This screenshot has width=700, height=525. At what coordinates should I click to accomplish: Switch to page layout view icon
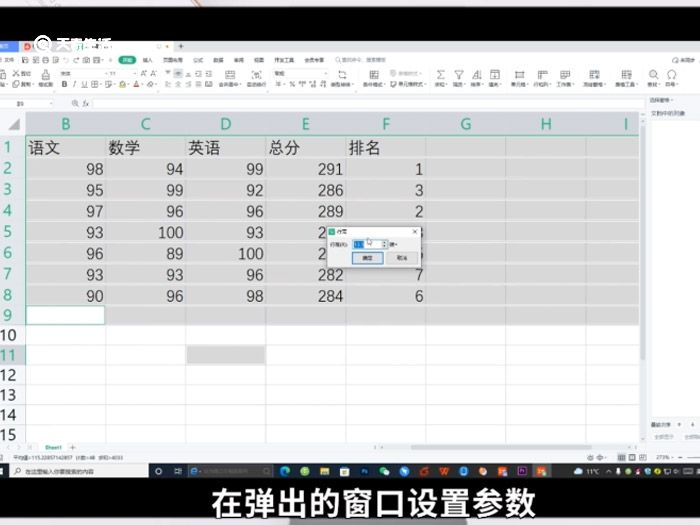coord(632,458)
